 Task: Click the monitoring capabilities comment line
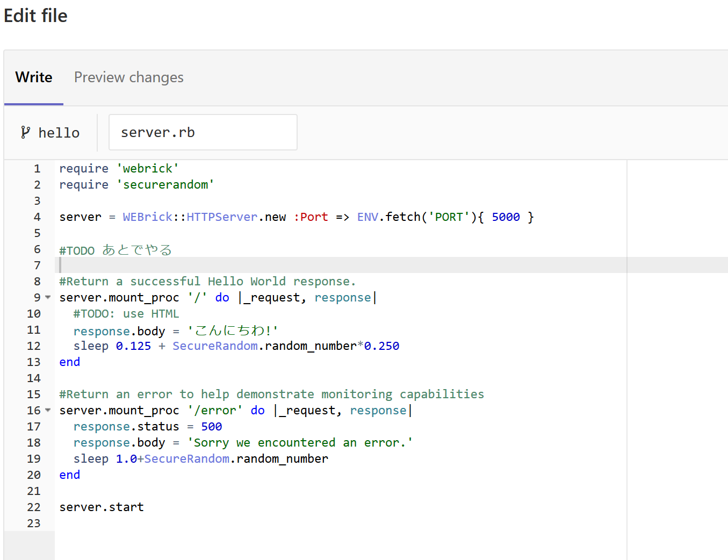pos(272,394)
